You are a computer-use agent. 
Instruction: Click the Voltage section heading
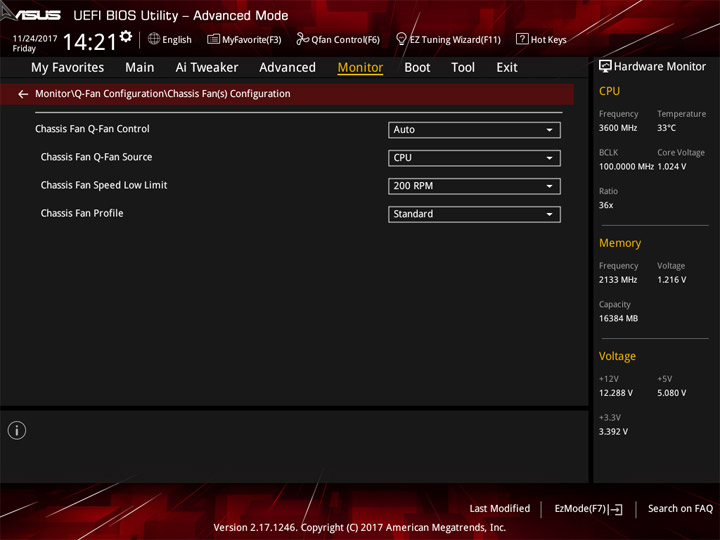[x=617, y=356]
